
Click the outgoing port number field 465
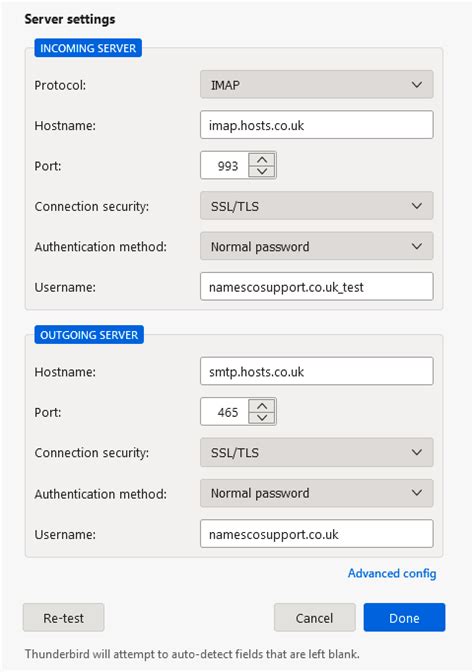tap(225, 412)
